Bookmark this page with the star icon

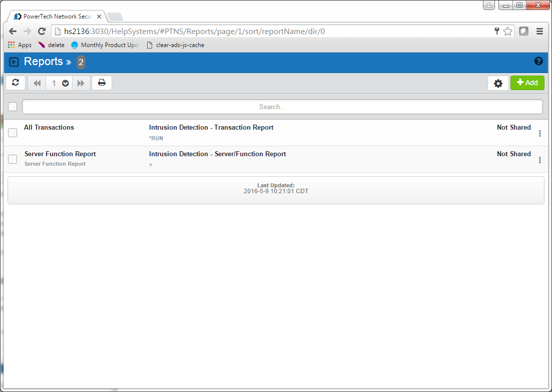point(507,31)
